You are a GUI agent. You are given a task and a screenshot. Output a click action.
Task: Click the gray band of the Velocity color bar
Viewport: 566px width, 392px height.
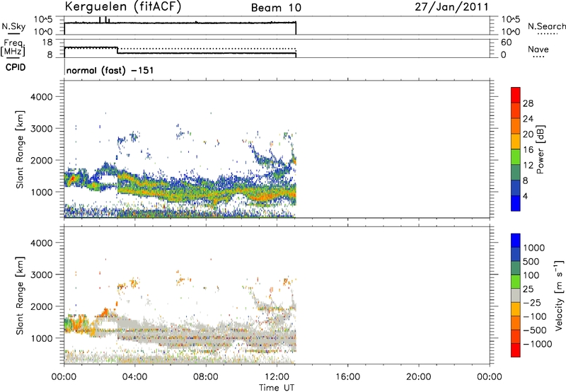coord(516,296)
